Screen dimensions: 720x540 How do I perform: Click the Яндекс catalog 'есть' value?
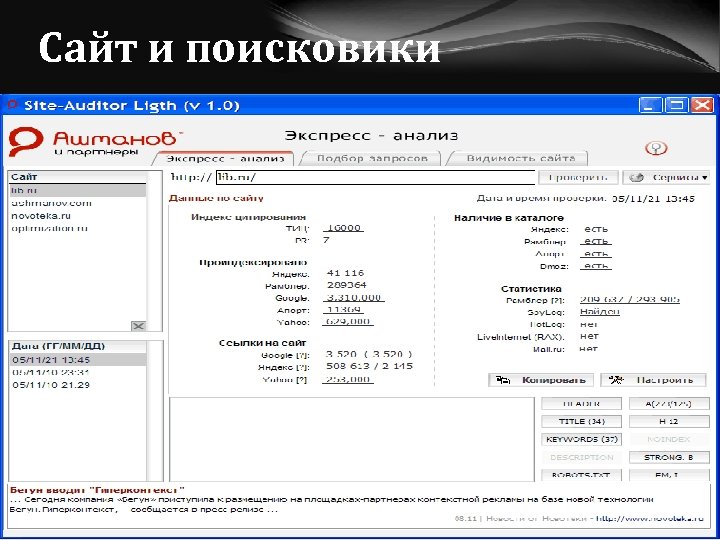coord(596,229)
